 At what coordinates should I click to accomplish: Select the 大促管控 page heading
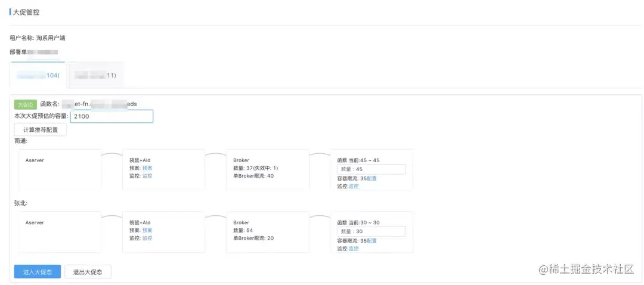26,12
